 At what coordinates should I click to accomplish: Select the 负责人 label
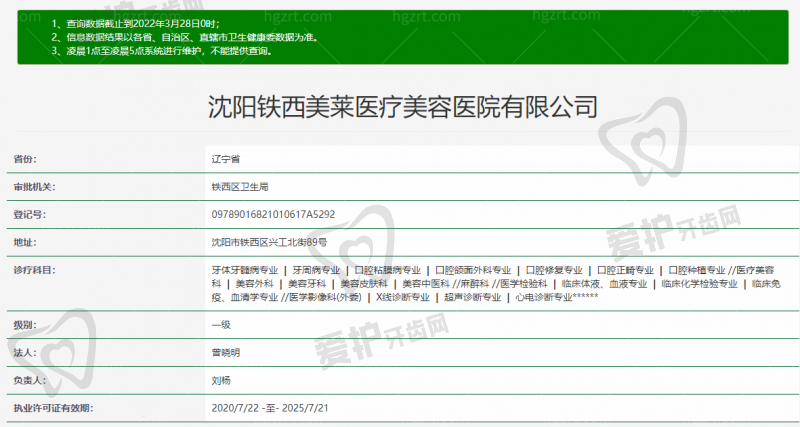coord(30,381)
